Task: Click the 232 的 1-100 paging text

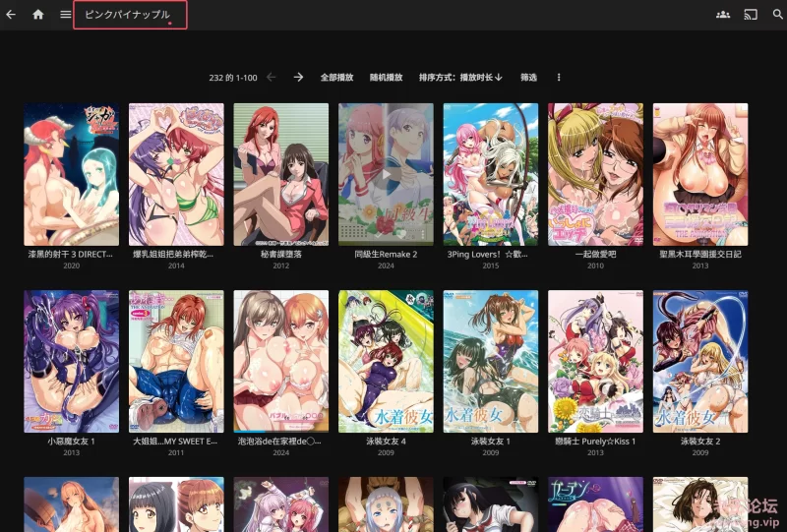Action: (x=233, y=78)
